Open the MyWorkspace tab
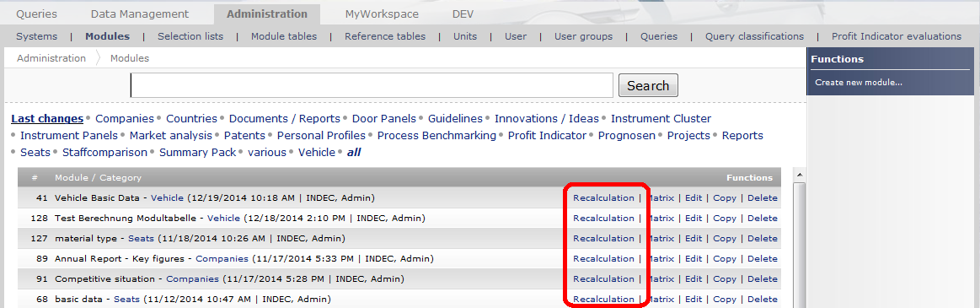This screenshot has width=980, height=308. (x=382, y=14)
